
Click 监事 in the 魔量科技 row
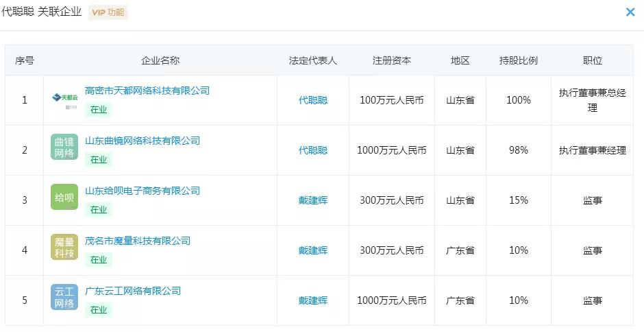click(592, 250)
